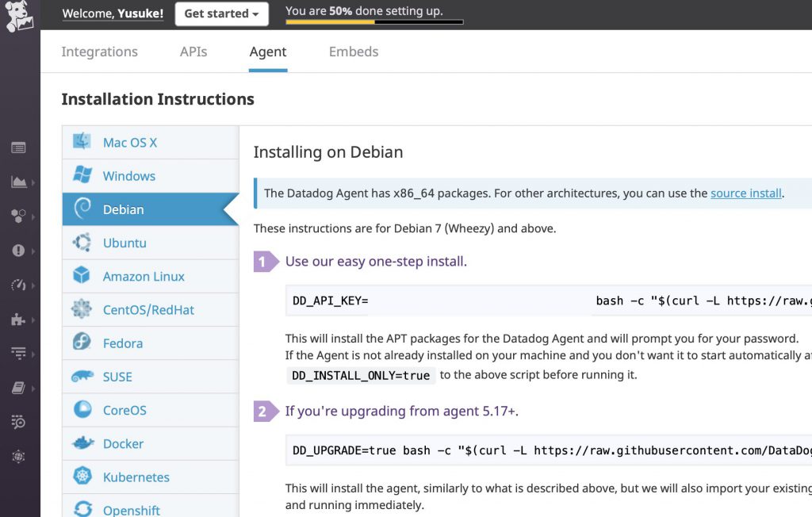Open the Get started dropdown
The image size is (812, 517).
(221, 14)
